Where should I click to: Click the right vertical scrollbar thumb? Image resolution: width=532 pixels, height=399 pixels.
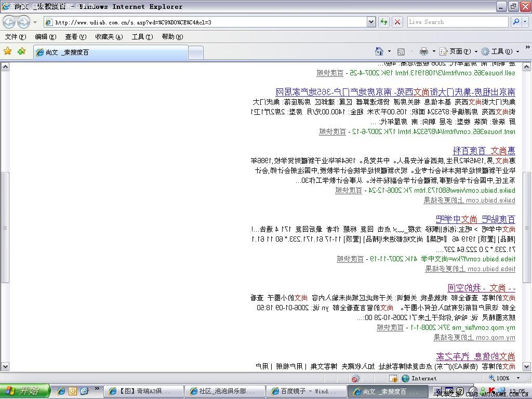point(527,228)
